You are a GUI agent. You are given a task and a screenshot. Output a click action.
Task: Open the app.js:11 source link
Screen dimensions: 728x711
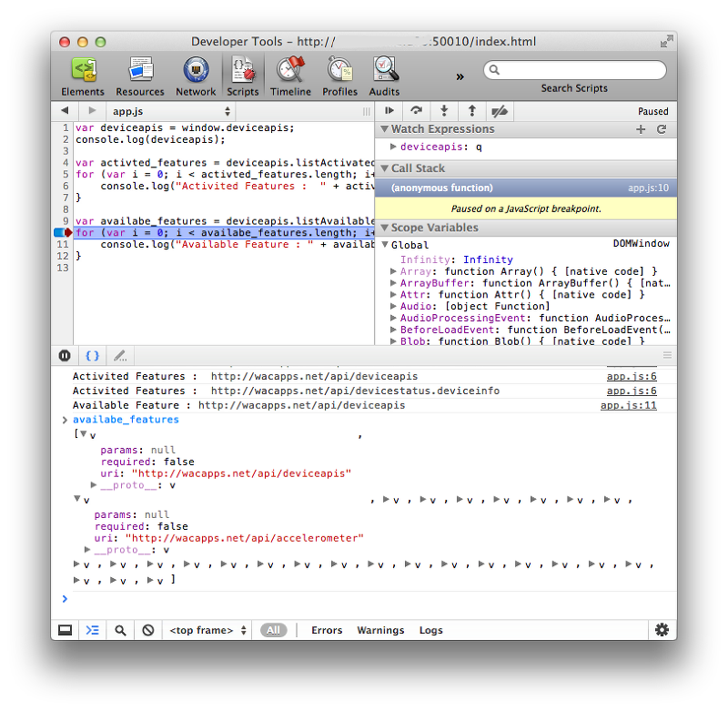[x=629, y=405]
